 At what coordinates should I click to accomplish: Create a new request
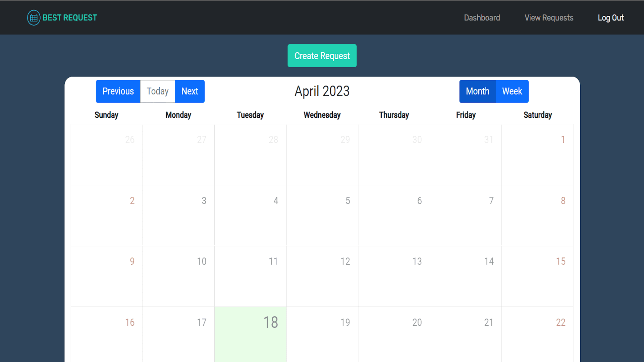point(322,56)
